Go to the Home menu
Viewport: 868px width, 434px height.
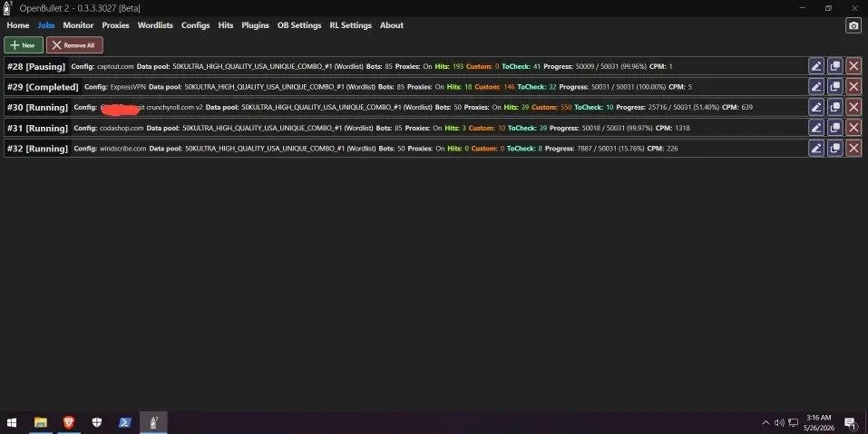[18, 25]
